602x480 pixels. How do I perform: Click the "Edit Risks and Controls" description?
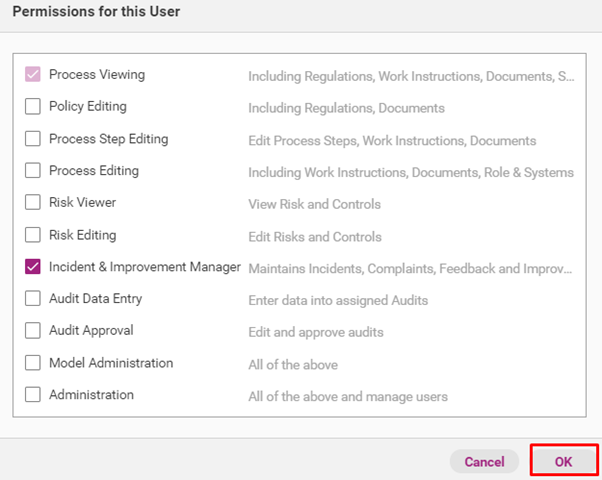pos(314,236)
